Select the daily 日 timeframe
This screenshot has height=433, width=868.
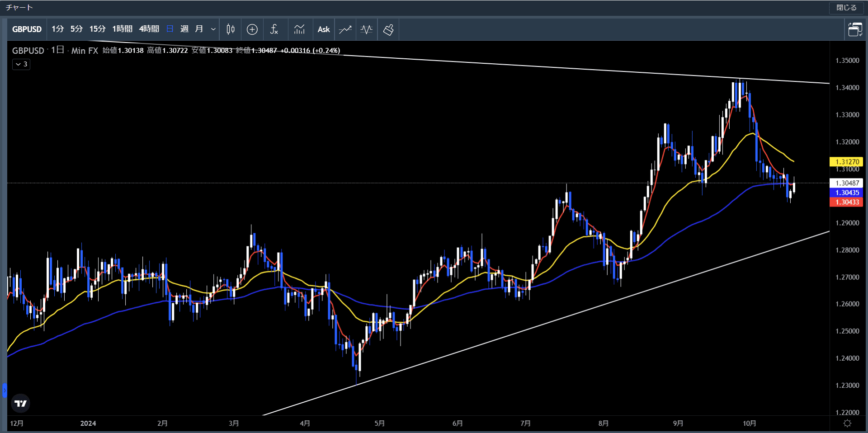(170, 29)
